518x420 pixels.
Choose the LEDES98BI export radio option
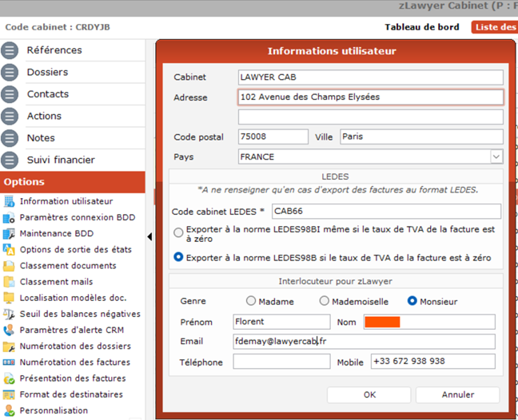click(178, 234)
